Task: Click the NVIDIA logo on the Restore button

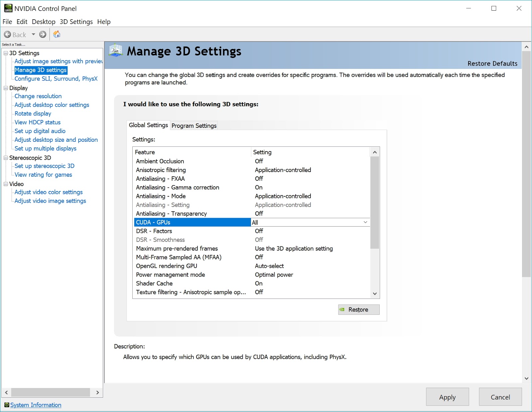Action: pyautogui.click(x=342, y=309)
